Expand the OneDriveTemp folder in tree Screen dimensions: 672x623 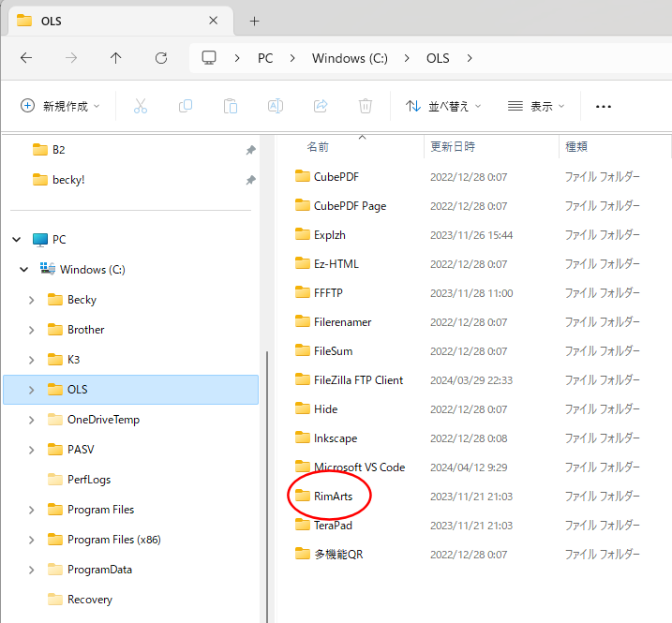pyautogui.click(x=31, y=420)
